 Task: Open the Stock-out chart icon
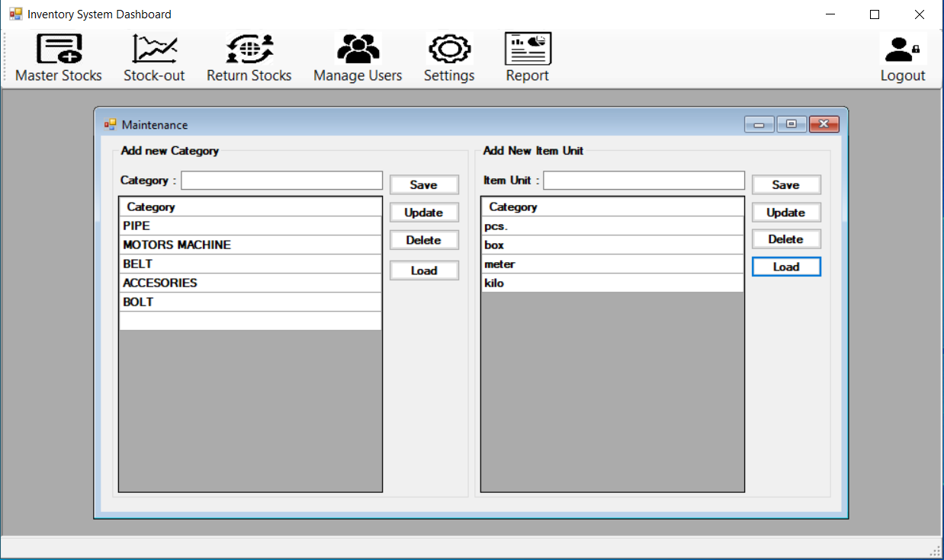coord(154,50)
